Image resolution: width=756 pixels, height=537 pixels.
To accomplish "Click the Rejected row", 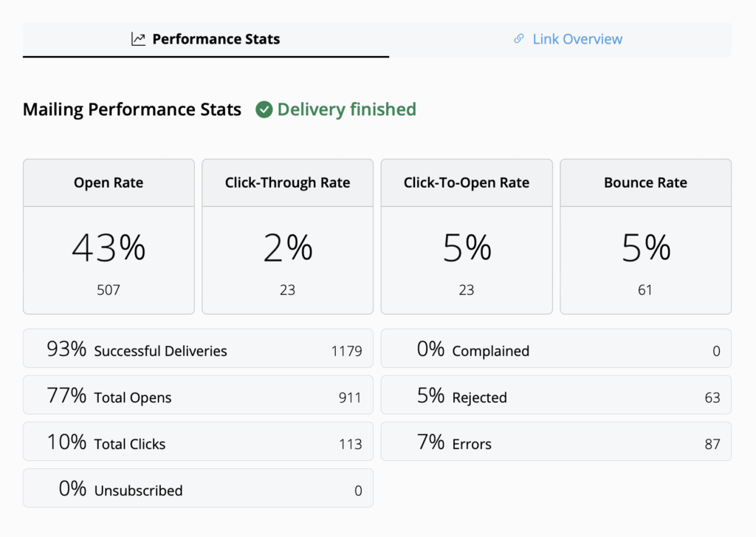I will click(x=556, y=395).
